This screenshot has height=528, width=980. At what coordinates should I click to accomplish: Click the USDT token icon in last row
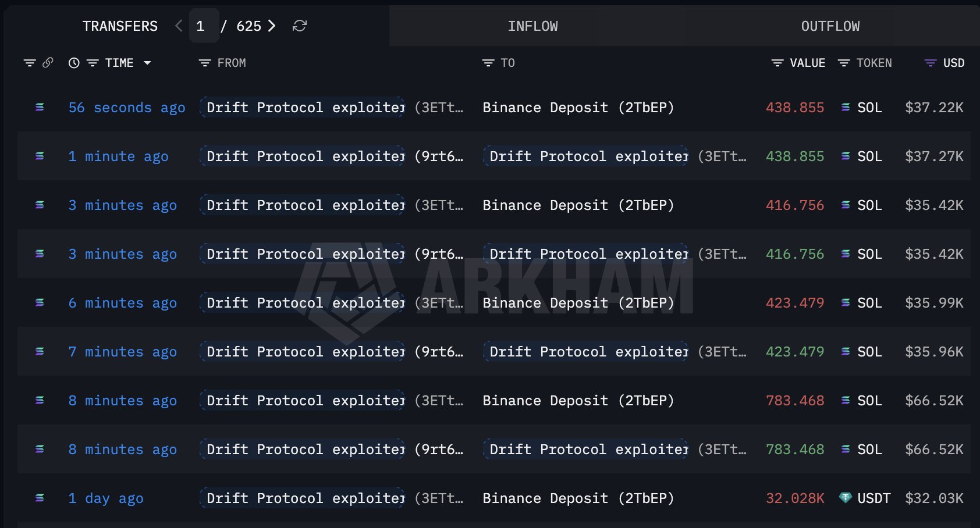pyautogui.click(x=846, y=498)
